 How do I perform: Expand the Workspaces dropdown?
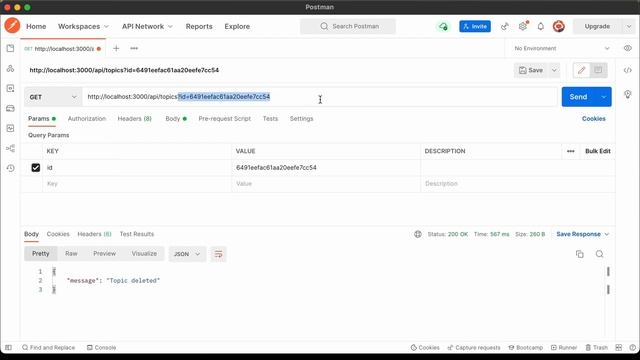click(x=83, y=27)
